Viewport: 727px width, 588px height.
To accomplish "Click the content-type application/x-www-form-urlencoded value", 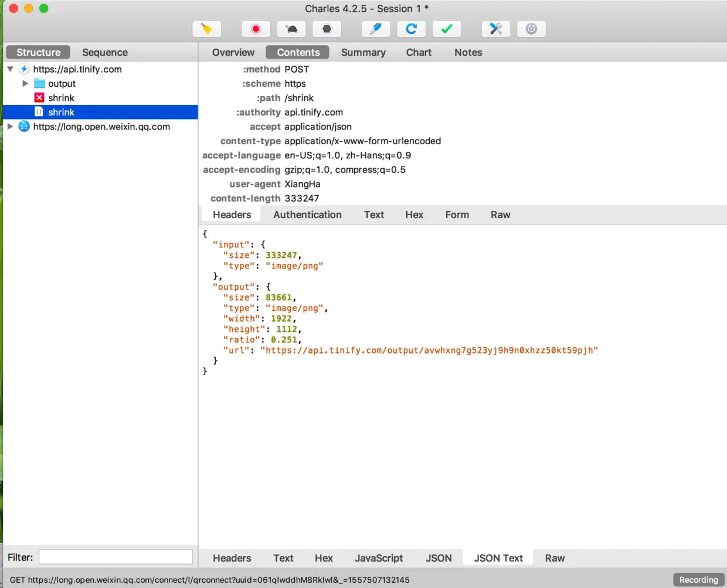I will pos(363,141).
